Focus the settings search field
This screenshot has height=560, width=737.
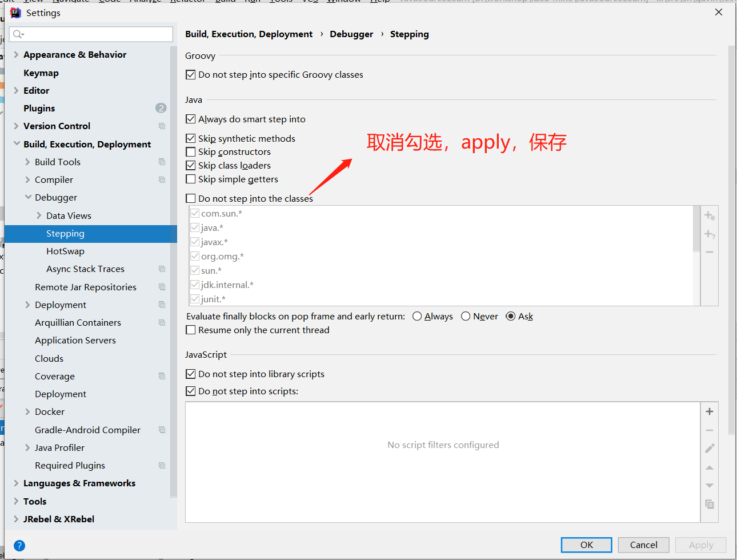click(97, 34)
